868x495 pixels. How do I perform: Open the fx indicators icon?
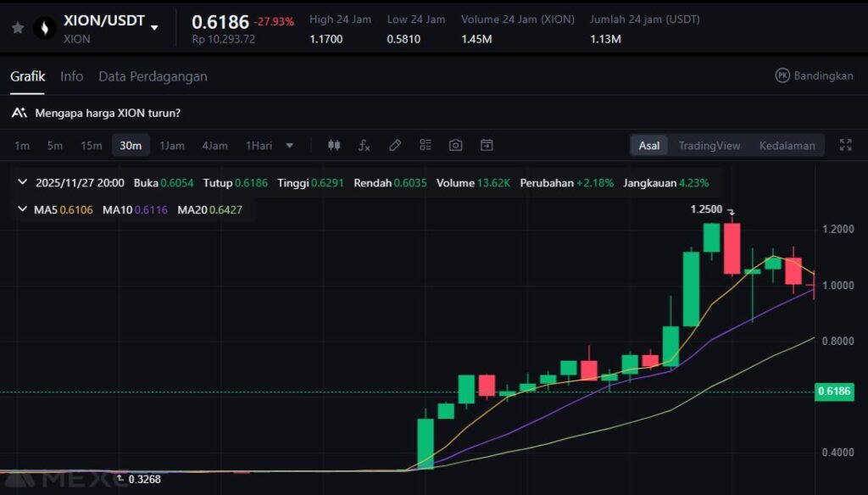tap(364, 145)
